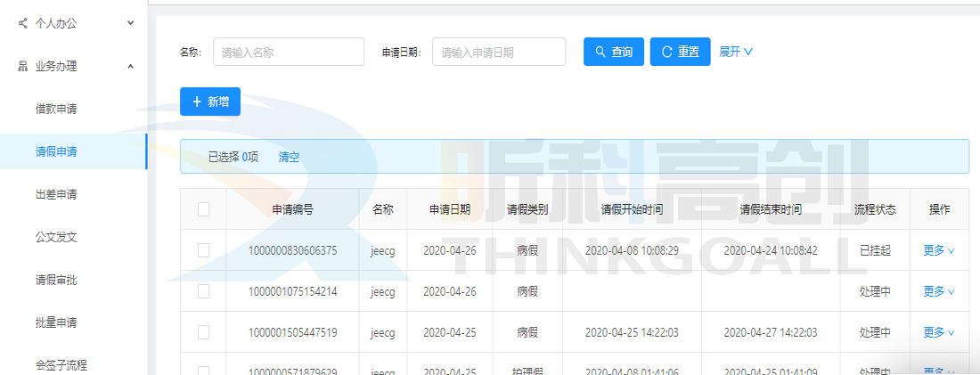The image size is (980, 375).
Task: Click jeecg name in row 1000001505447519
Action: click(x=382, y=333)
